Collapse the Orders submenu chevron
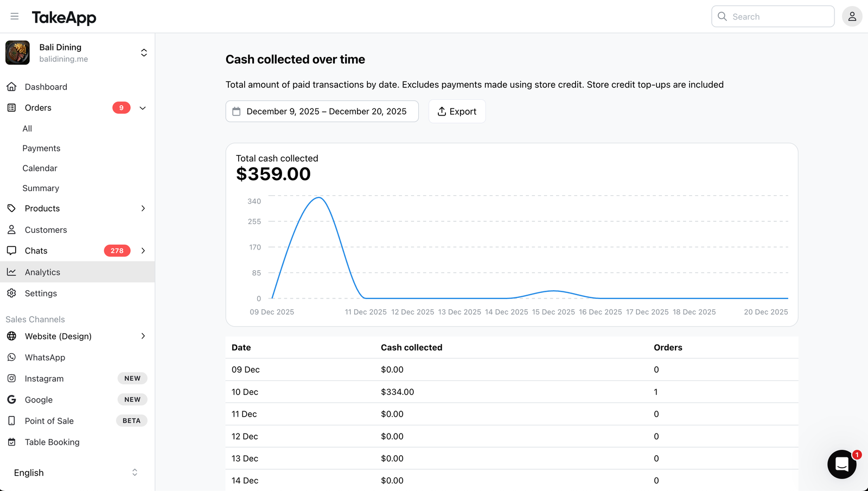This screenshot has height=491, width=868. coord(143,108)
